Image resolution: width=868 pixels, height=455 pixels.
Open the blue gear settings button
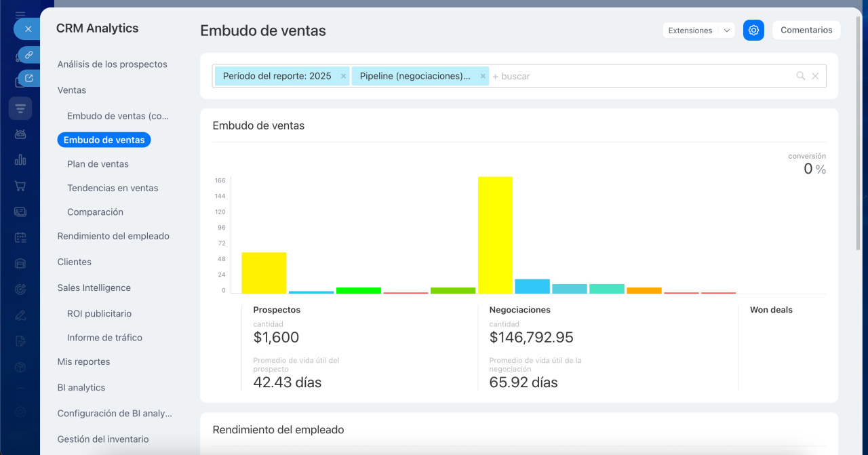point(753,30)
